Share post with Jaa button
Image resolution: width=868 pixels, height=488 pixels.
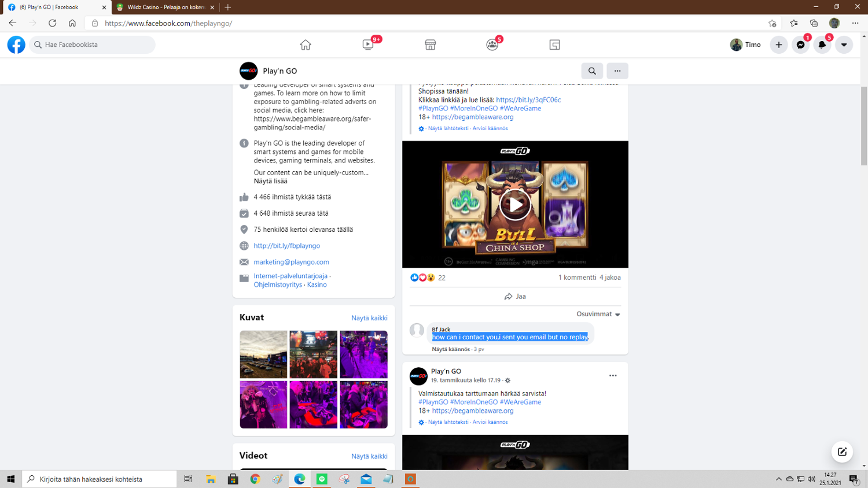515,296
